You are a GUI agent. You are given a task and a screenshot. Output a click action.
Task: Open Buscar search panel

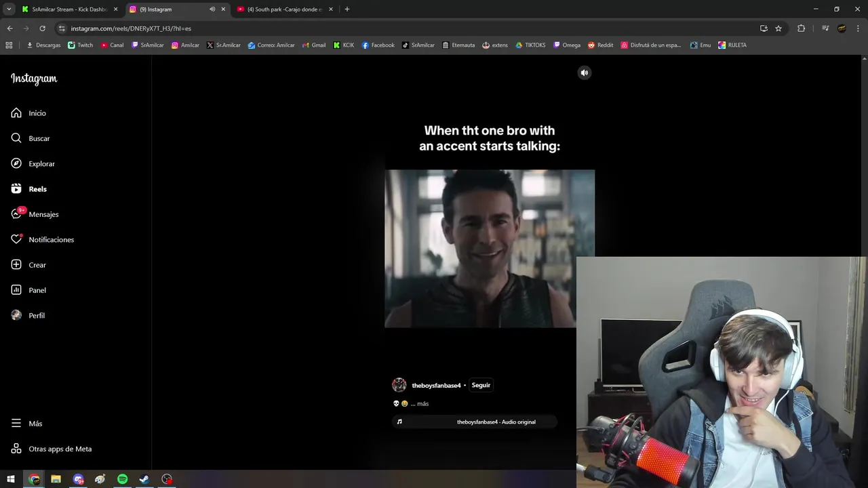tap(39, 138)
